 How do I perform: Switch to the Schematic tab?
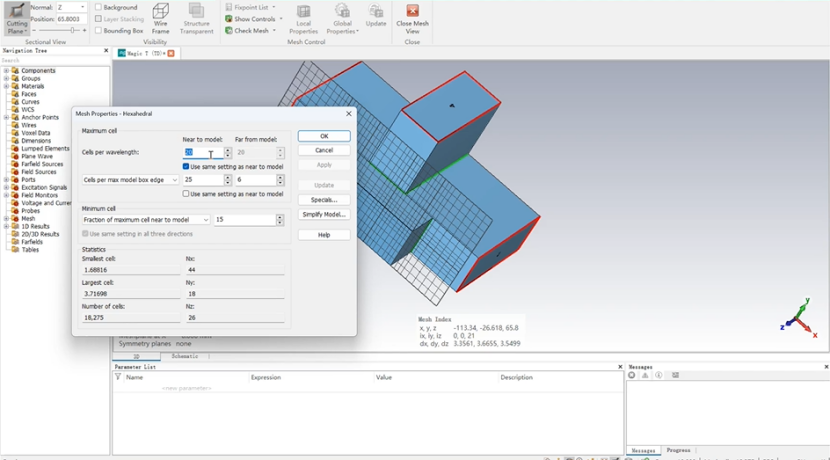click(x=184, y=356)
